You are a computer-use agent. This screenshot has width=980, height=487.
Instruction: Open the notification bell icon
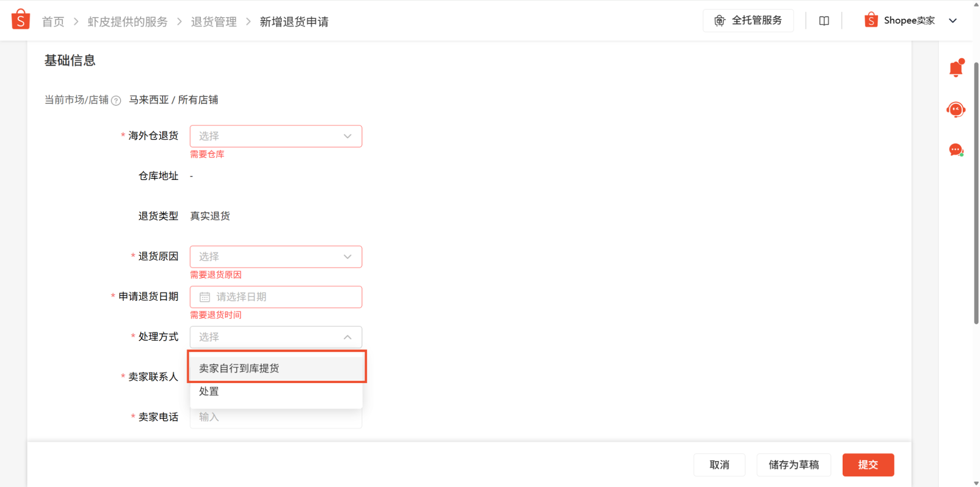pos(956,68)
